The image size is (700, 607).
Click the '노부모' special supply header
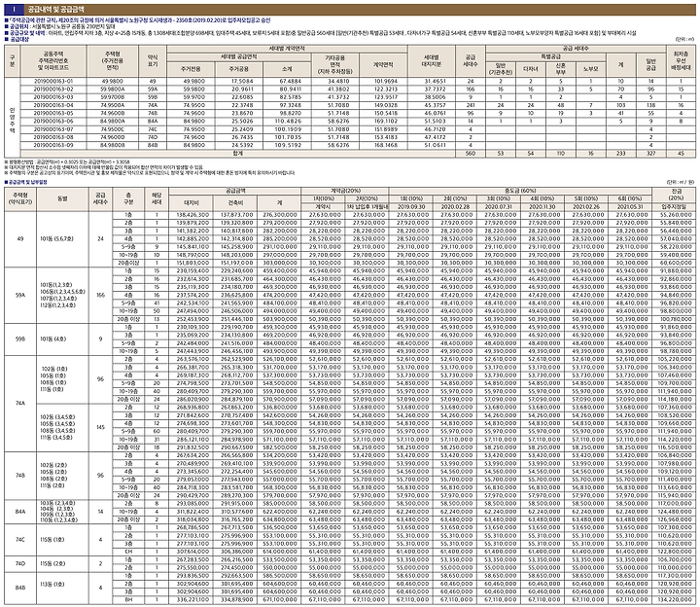(591, 69)
